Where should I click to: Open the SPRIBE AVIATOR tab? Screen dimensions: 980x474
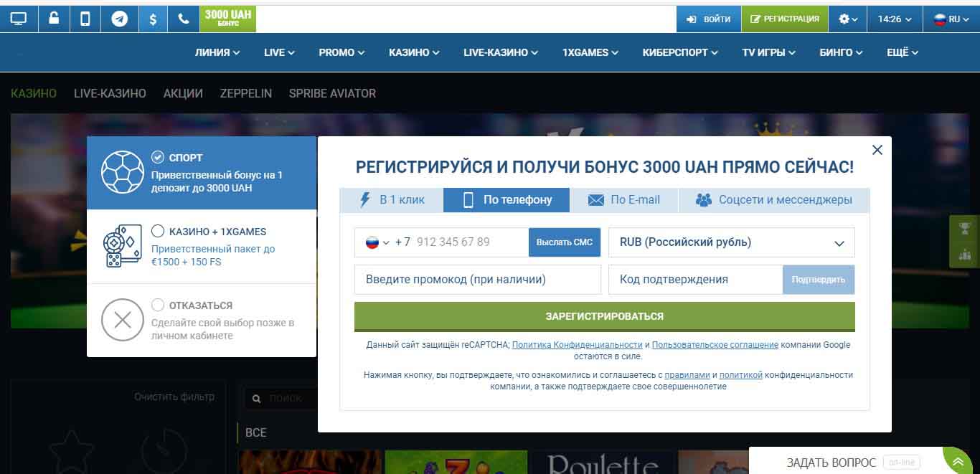[x=332, y=93]
